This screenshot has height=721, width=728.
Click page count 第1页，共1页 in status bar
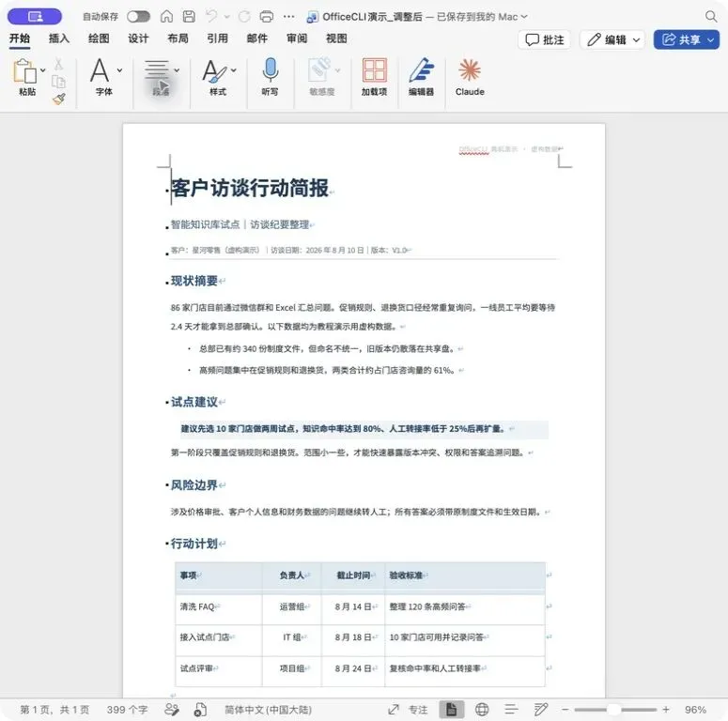pos(54,710)
